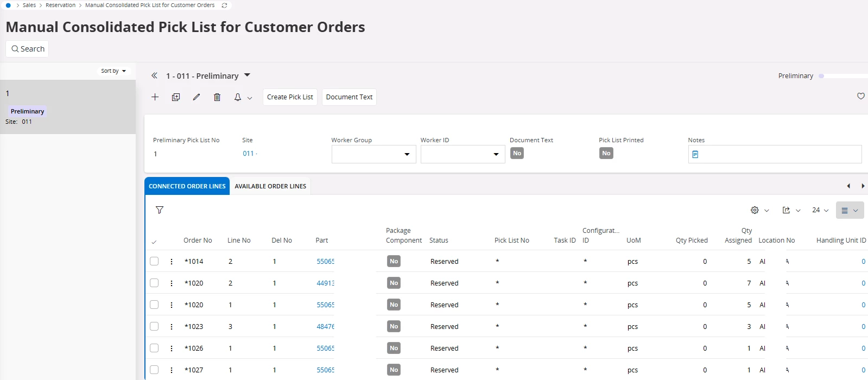Open Site 011 link
The width and height of the screenshot is (868, 380).
[x=249, y=154]
